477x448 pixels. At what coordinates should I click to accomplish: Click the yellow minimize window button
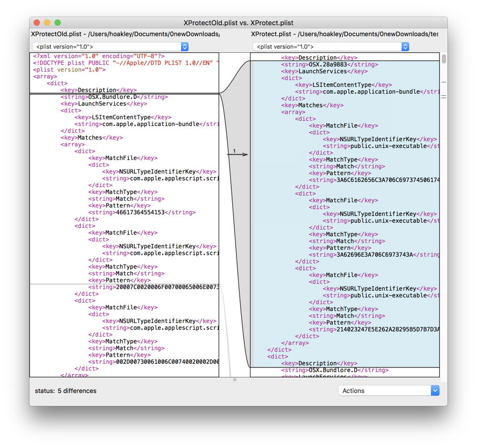[x=47, y=23]
